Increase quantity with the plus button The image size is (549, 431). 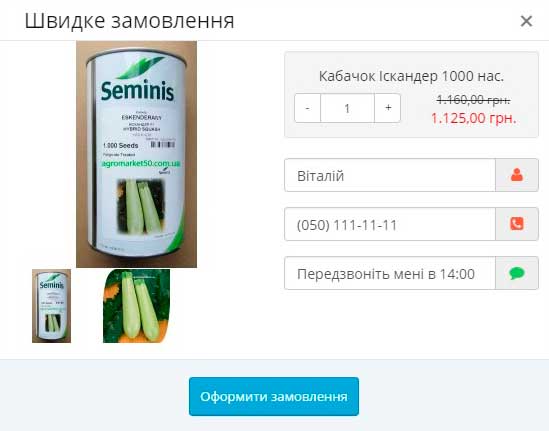point(388,108)
